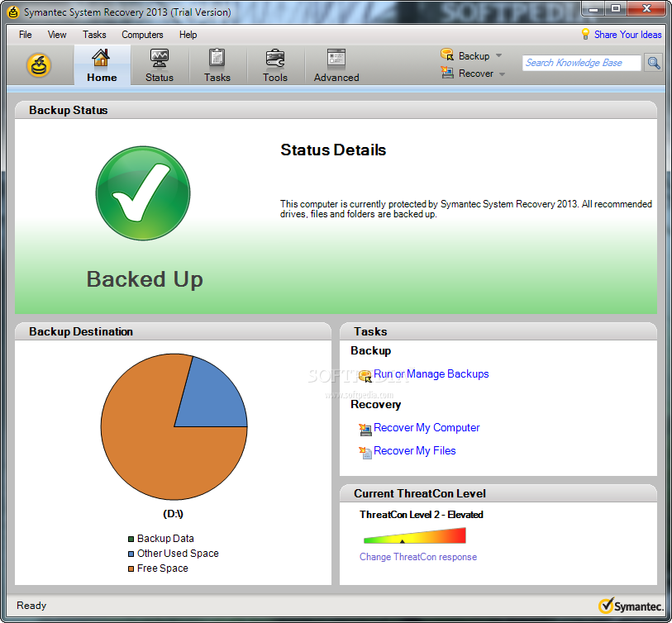Click the Backed Up status text
Image resolution: width=672 pixels, height=623 pixels.
pos(145,279)
